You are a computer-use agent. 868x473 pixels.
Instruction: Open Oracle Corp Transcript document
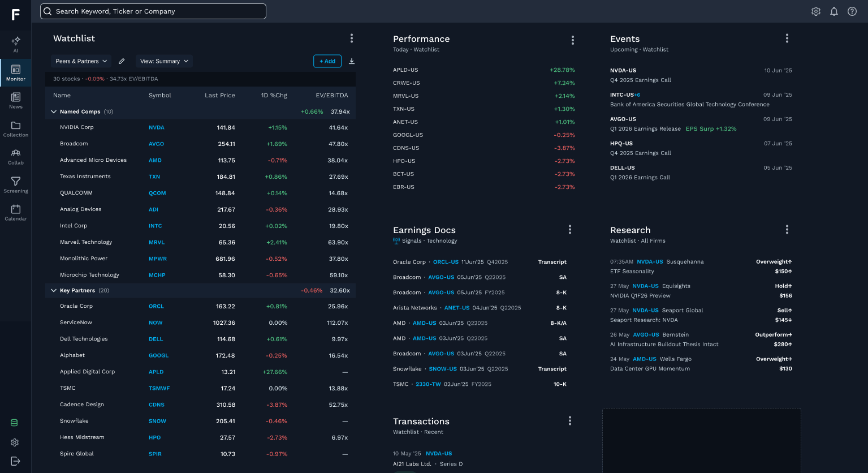552,263
